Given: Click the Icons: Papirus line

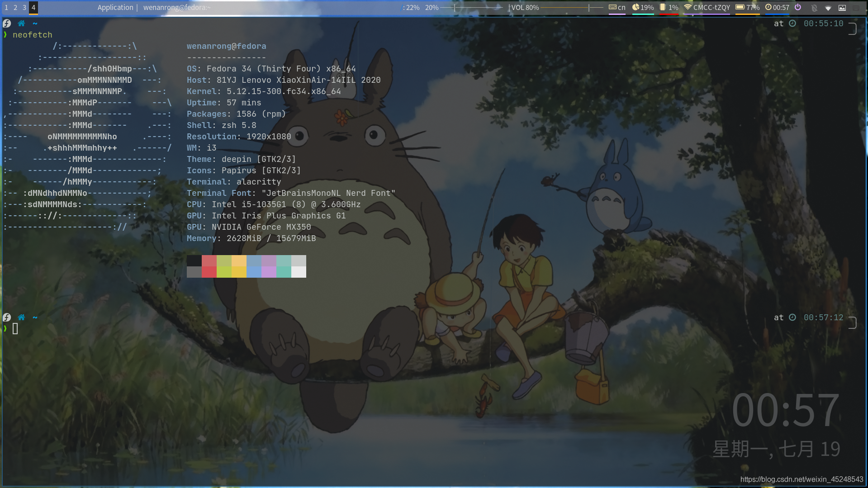Looking at the screenshot, I should (x=244, y=171).
